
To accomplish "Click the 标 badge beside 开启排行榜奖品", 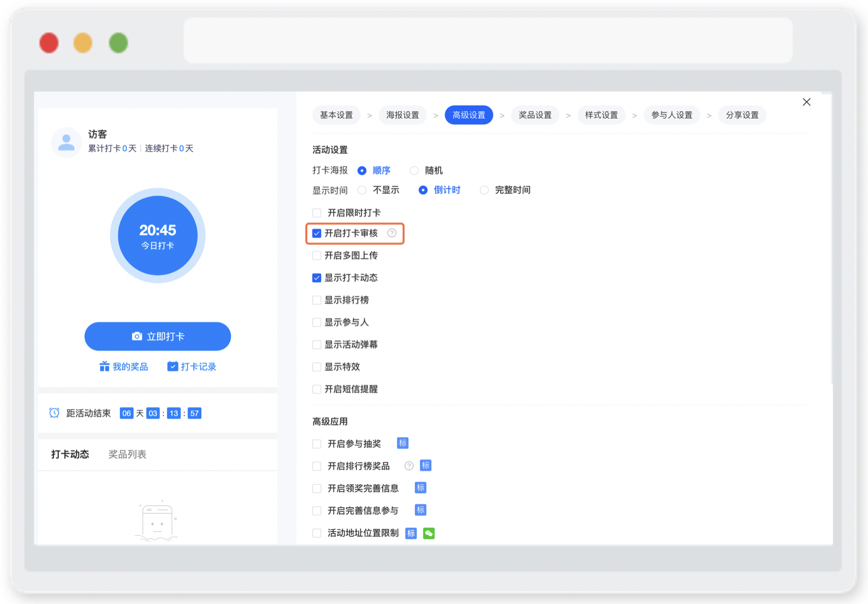I will point(425,466).
